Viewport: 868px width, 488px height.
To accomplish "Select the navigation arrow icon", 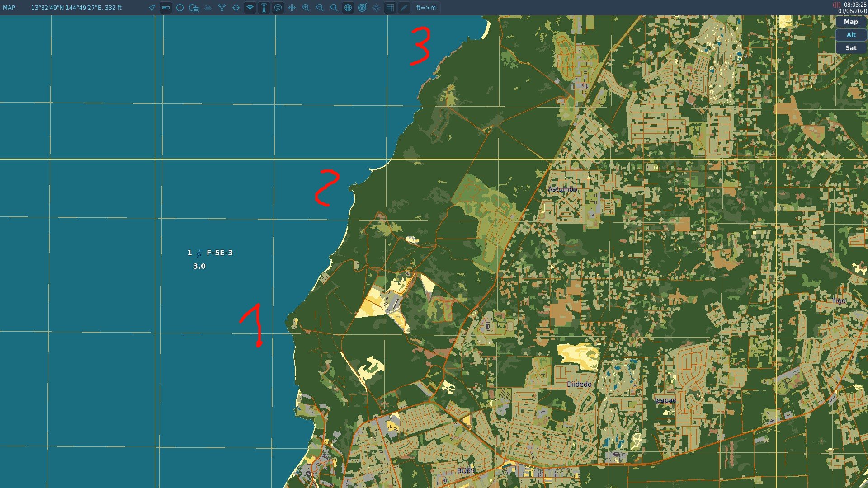I will coord(152,8).
